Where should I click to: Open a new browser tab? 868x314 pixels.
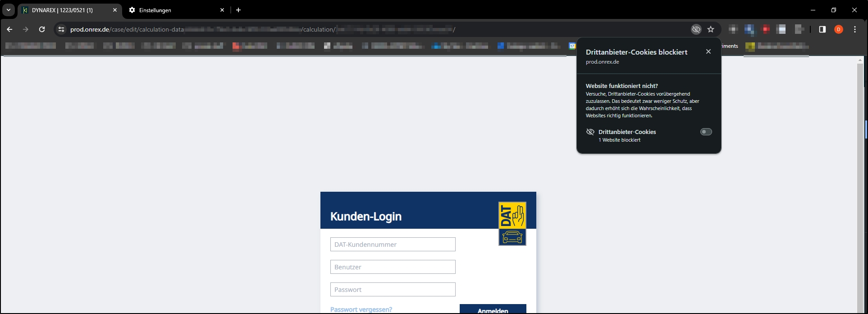click(238, 10)
